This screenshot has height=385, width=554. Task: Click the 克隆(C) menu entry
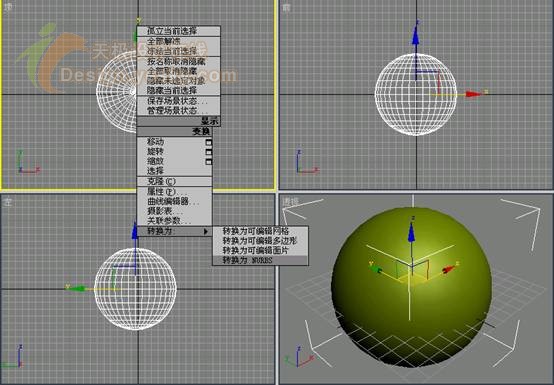click(x=175, y=182)
